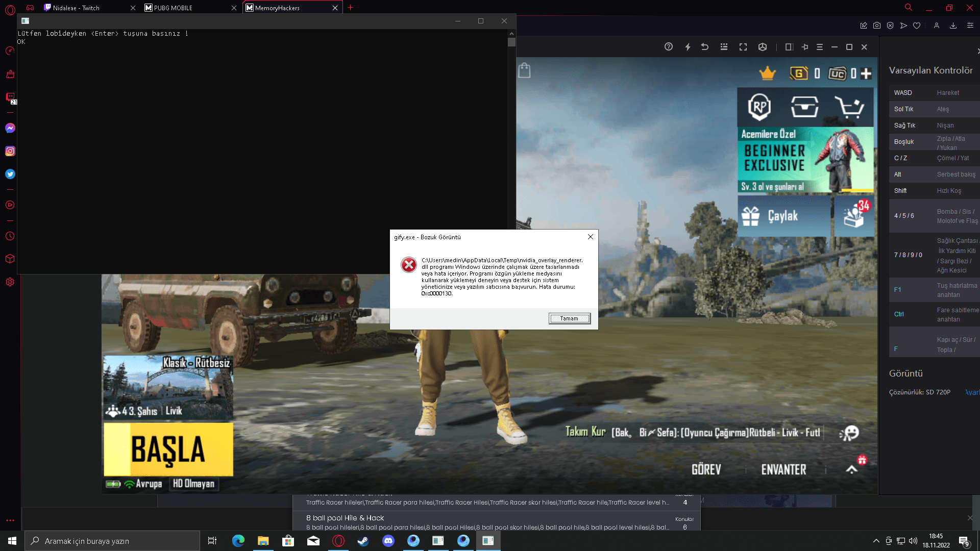The width and height of the screenshot is (980, 551).
Task: Click Opera tab search magnifier icon
Action: (909, 7)
